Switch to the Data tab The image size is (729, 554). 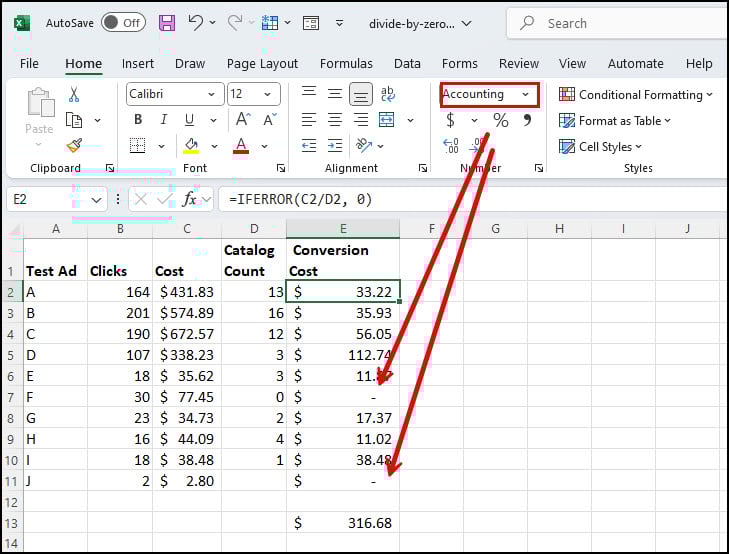tap(407, 64)
